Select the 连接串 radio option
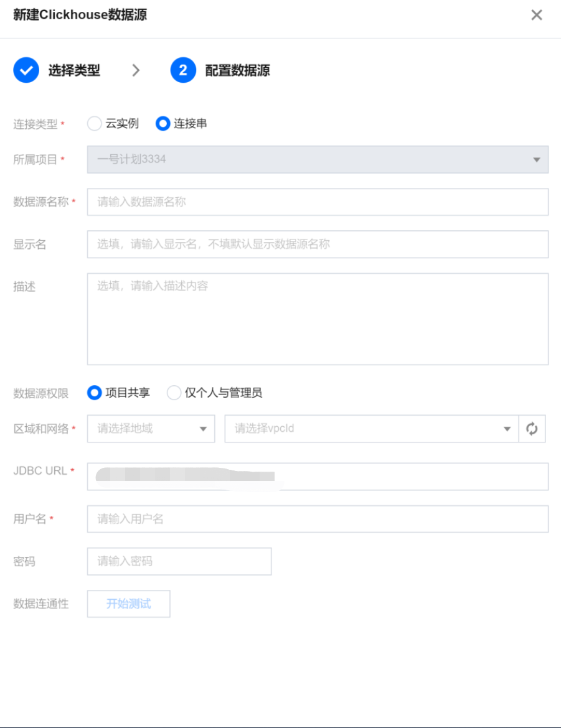 click(163, 124)
